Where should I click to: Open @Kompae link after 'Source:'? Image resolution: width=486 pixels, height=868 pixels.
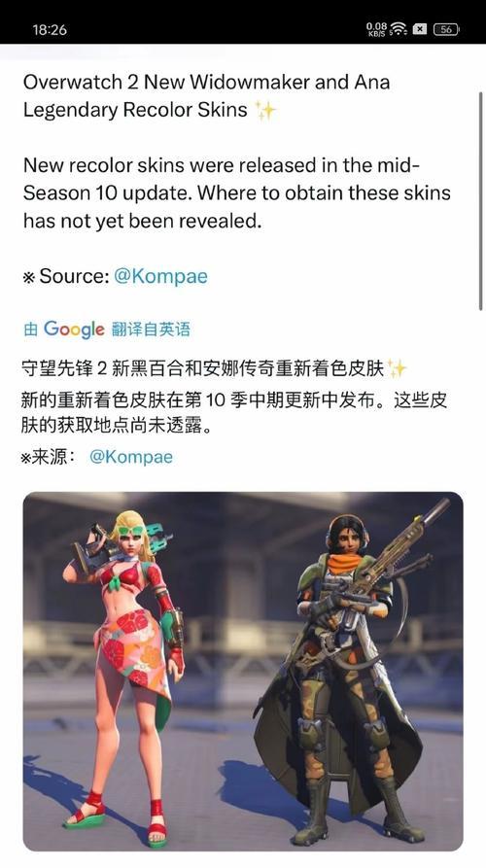coord(160,276)
